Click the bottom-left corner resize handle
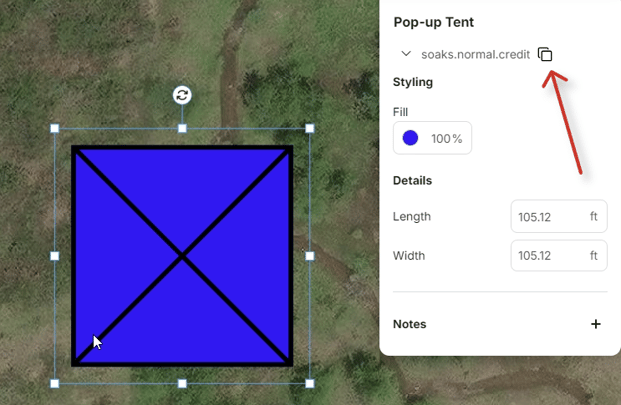The height and width of the screenshot is (405, 621). (x=55, y=383)
